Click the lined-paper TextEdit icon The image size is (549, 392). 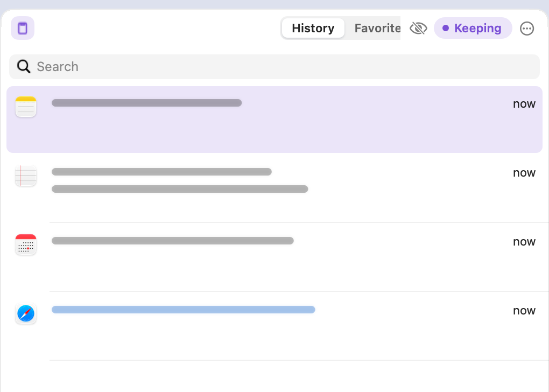pyautogui.click(x=26, y=176)
